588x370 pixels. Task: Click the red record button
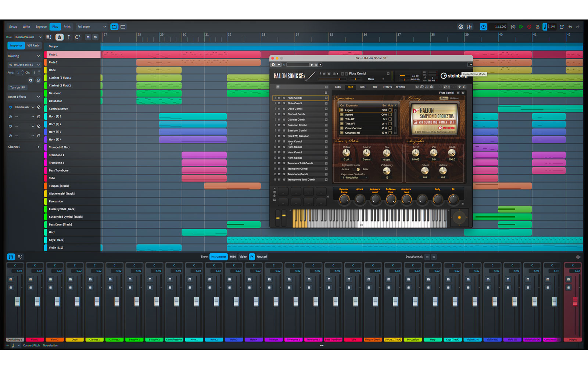529,27
